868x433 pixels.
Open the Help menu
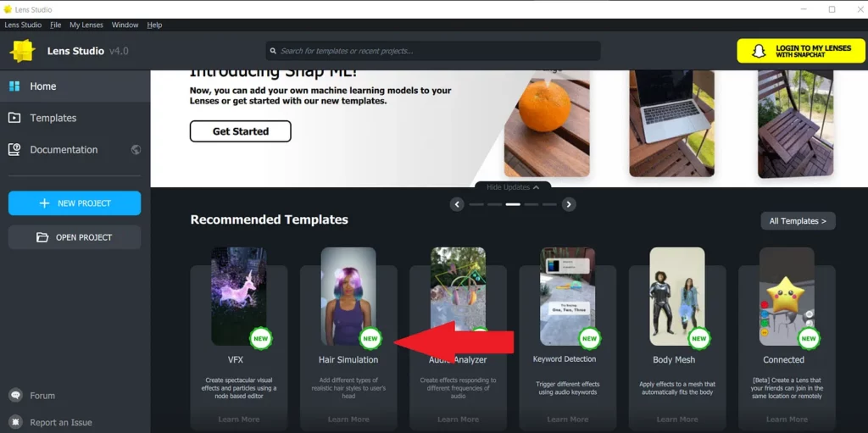click(154, 25)
